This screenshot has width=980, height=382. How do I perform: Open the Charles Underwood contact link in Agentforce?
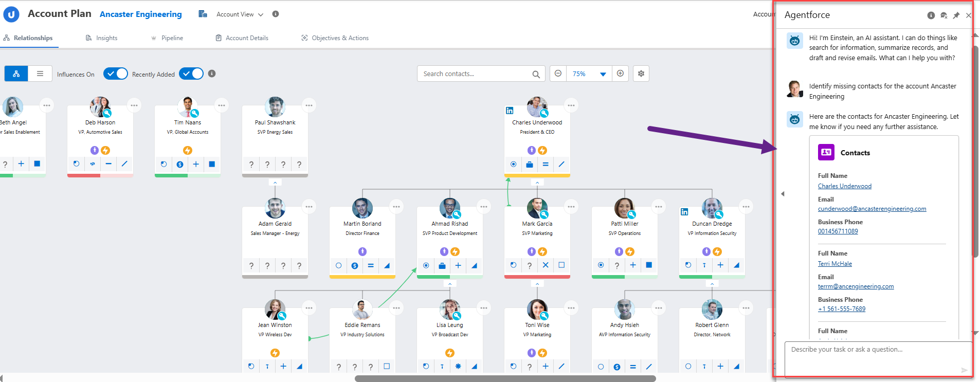click(845, 186)
